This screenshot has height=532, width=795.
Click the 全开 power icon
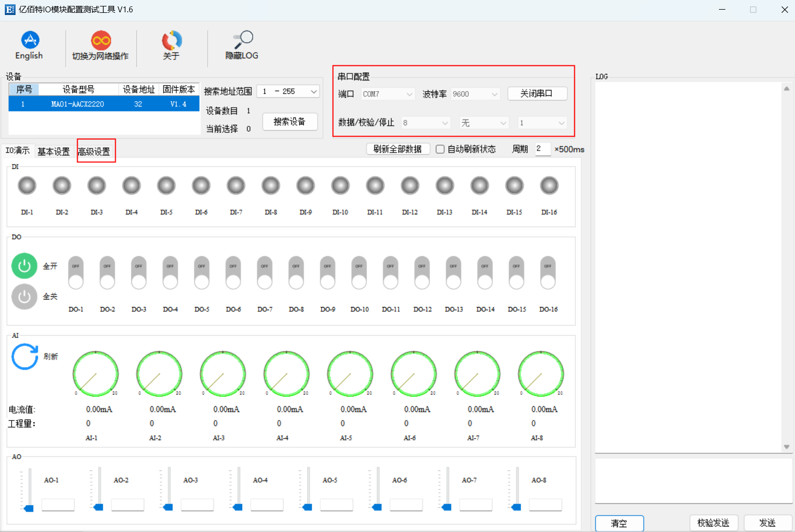point(24,266)
